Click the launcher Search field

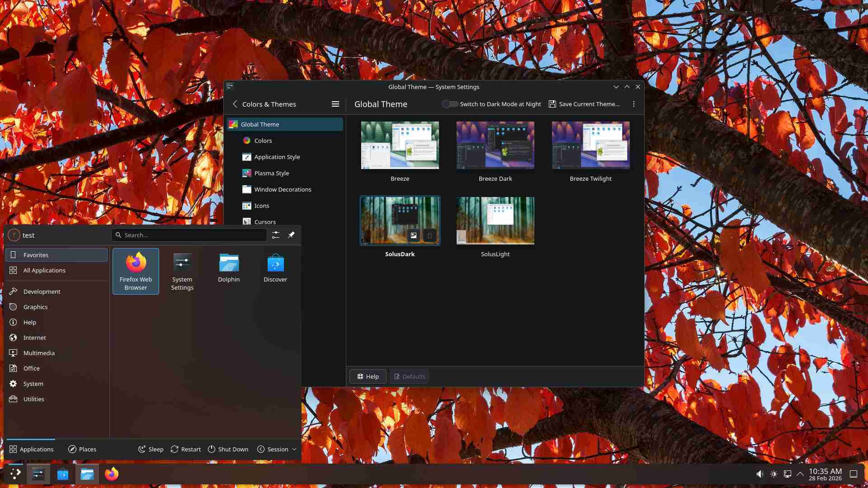(190, 235)
